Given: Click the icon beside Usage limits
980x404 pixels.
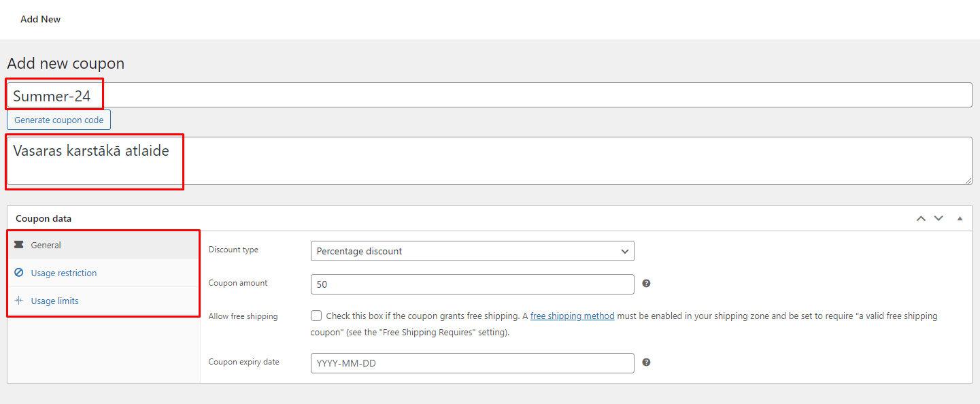Looking at the screenshot, I should tap(19, 301).
